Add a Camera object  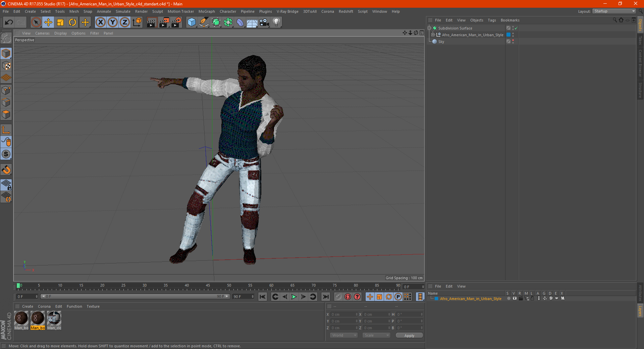264,22
